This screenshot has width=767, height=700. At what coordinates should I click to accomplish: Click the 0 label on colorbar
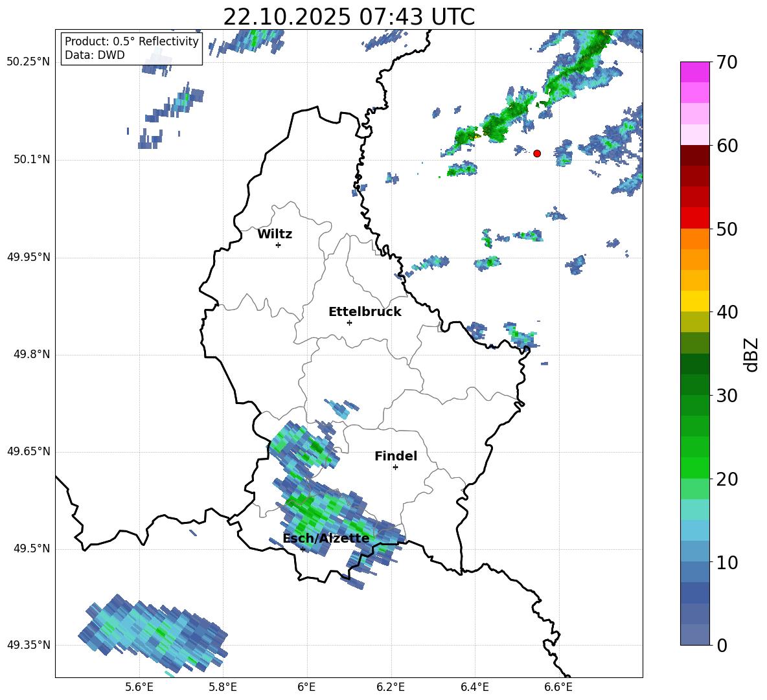coord(722,646)
